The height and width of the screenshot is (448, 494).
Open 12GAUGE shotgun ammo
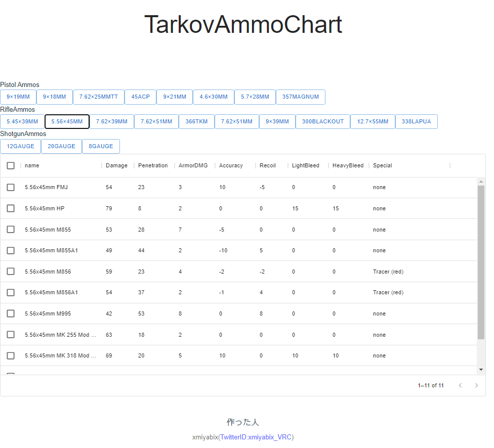click(20, 147)
